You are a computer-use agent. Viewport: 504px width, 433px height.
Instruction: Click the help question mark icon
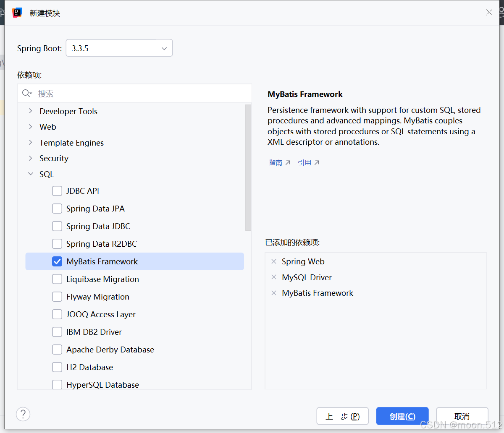coord(23,414)
